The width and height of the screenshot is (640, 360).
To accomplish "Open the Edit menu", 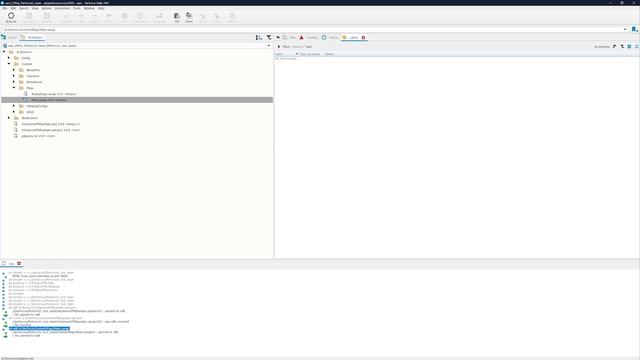I will (x=13, y=8).
